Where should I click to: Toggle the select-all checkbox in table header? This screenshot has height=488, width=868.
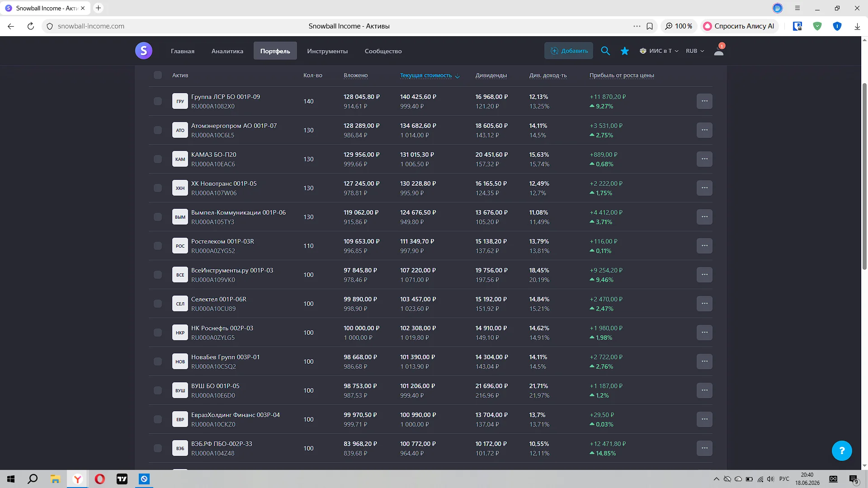[158, 75]
